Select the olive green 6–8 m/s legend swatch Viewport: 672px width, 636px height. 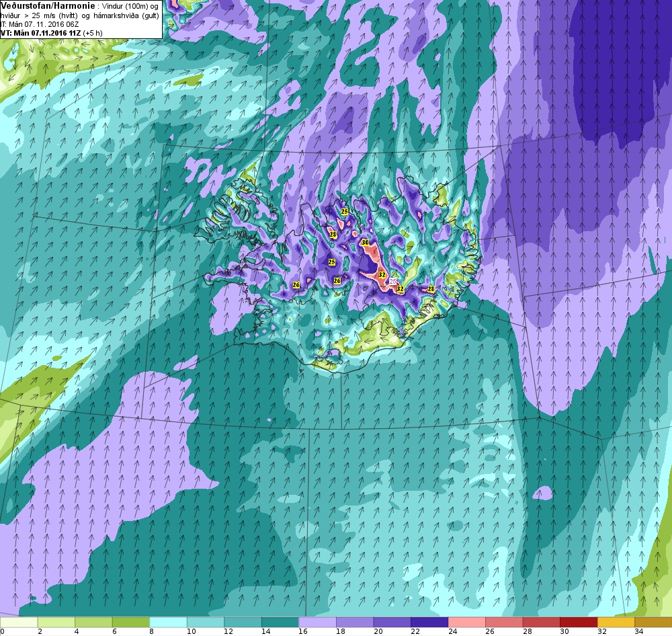coord(131,622)
